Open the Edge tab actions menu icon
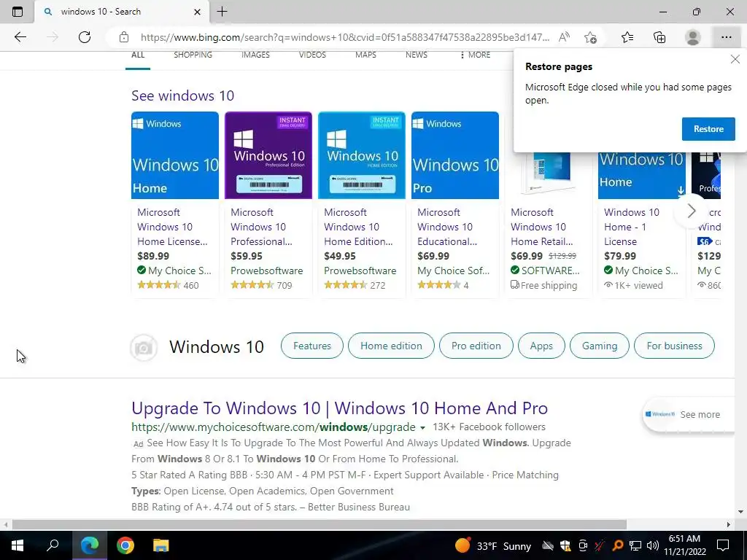Viewport: 747px width, 560px height. (x=18, y=12)
